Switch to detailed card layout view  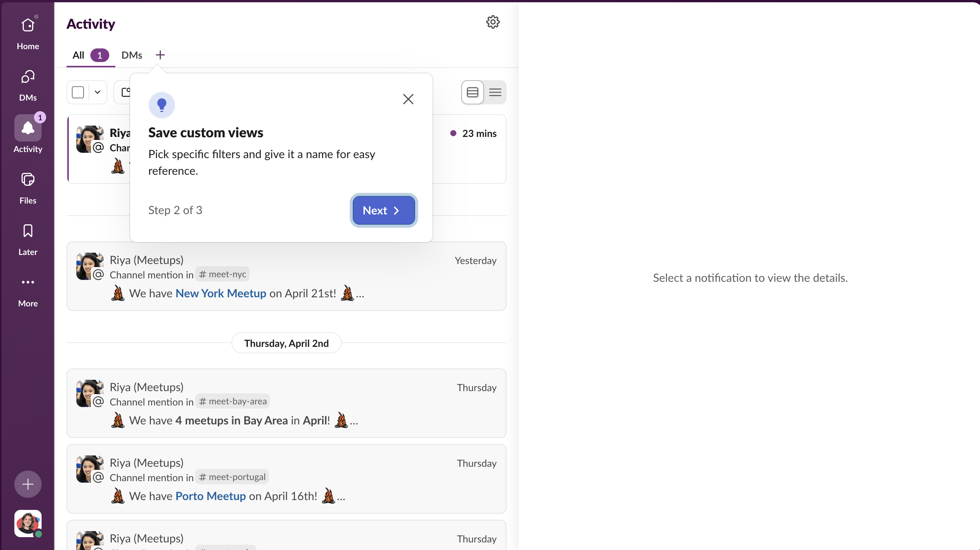coord(473,92)
